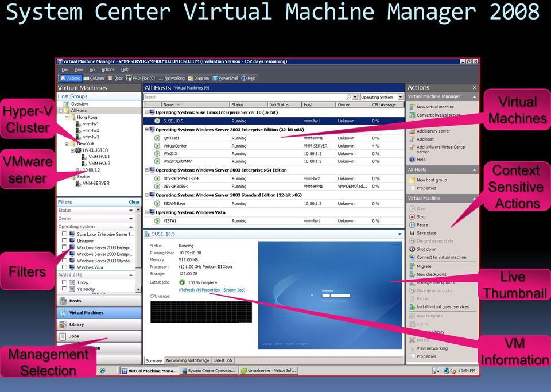Image resolution: width=551 pixels, height=392 pixels.
Task: Clear all filters with Clear link
Action: 134,202
